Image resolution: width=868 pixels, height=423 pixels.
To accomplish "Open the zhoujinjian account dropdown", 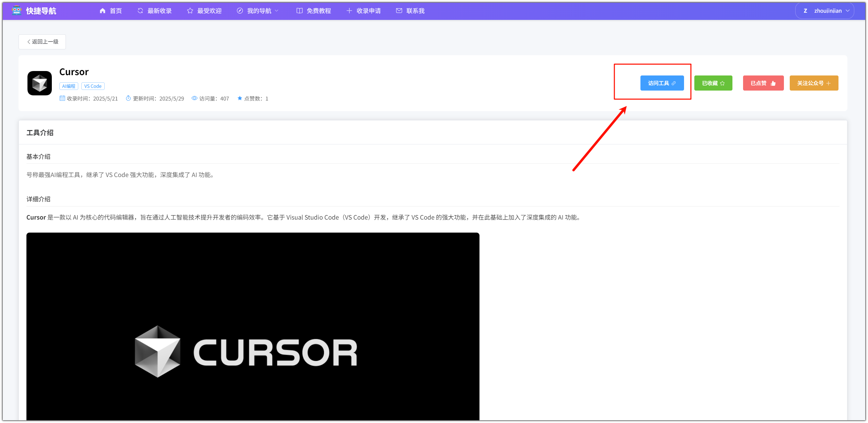I will pyautogui.click(x=824, y=10).
